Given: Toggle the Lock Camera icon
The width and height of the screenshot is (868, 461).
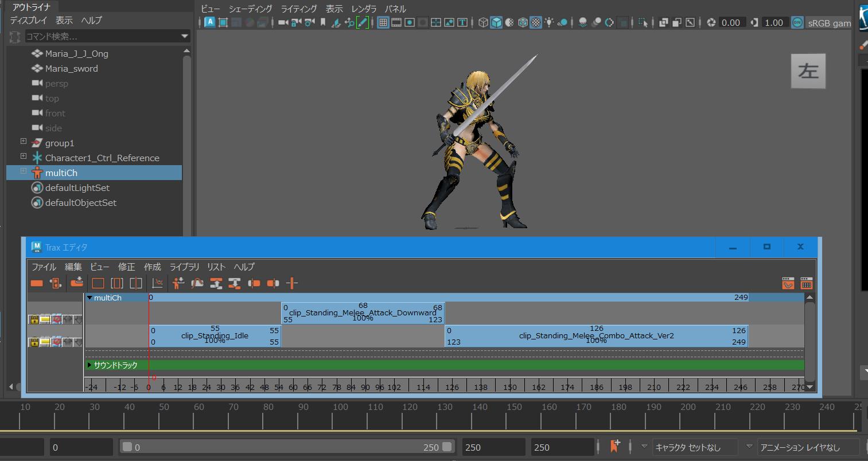Looking at the screenshot, I should coord(296,22).
